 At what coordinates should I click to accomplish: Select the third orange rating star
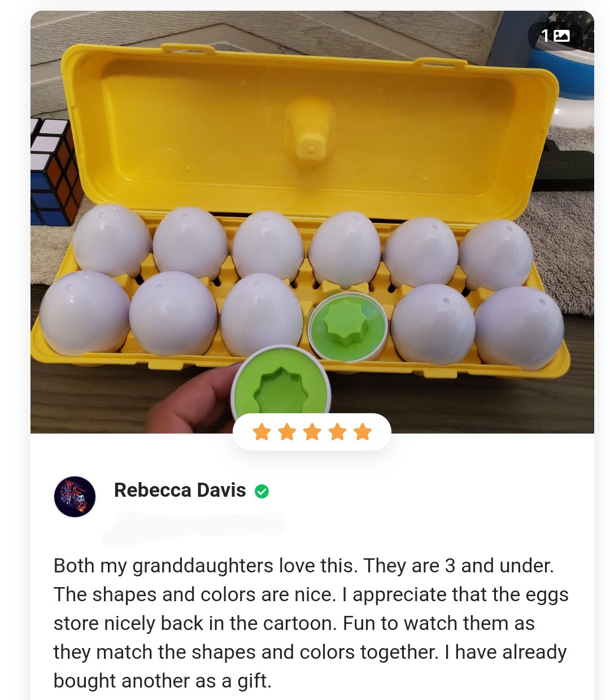click(x=312, y=432)
